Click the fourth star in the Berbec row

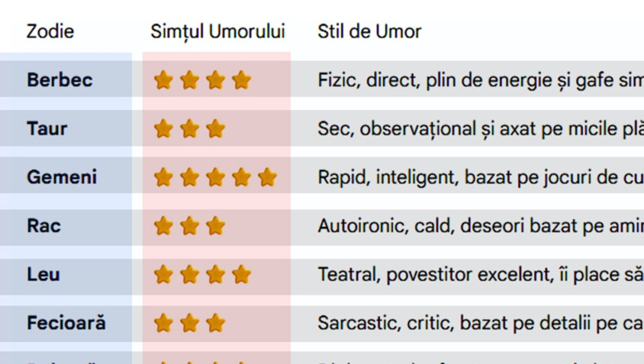[x=241, y=80]
